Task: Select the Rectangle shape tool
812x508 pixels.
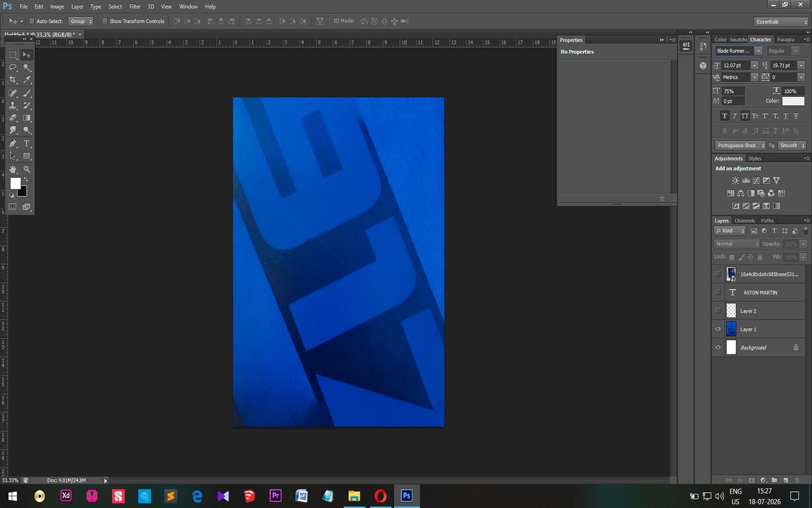Action: pos(27,156)
